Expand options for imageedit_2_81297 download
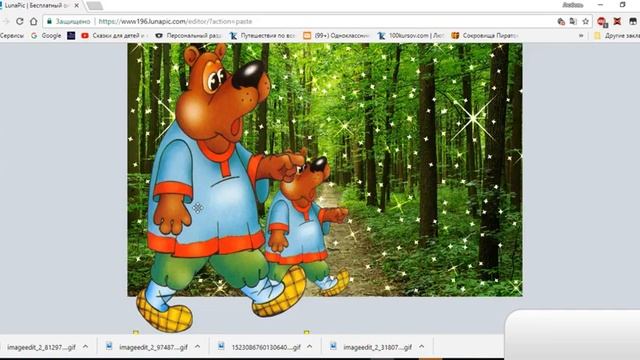The height and width of the screenshot is (360, 640). 85,347
